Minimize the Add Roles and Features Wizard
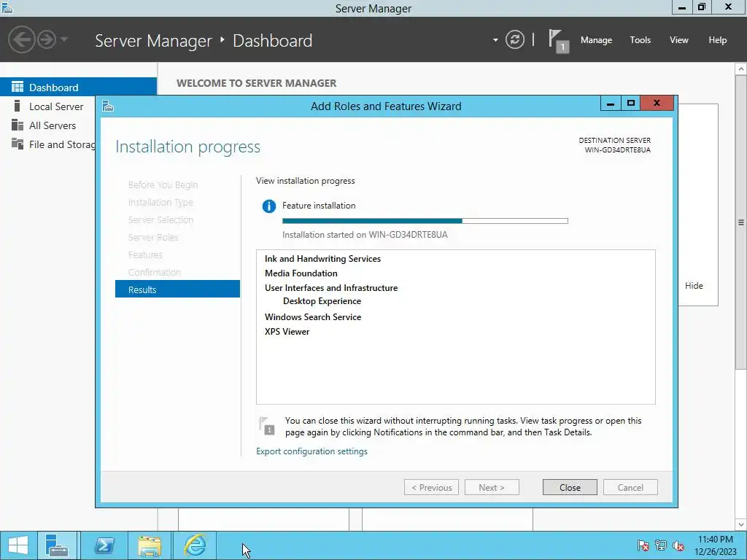Viewport: 747px width, 560px height. [x=611, y=103]
